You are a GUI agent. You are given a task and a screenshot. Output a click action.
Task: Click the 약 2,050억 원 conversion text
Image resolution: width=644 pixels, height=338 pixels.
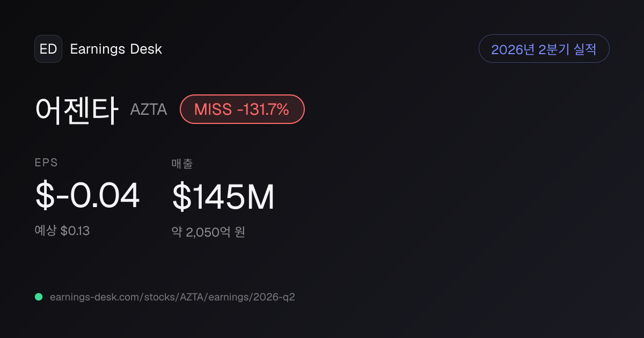click(x=208, y=232)
